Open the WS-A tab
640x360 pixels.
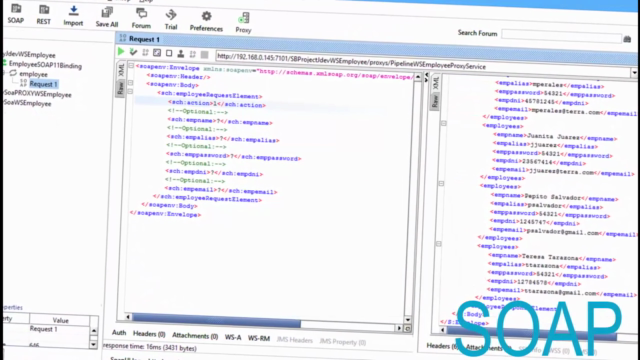point(233,337)
